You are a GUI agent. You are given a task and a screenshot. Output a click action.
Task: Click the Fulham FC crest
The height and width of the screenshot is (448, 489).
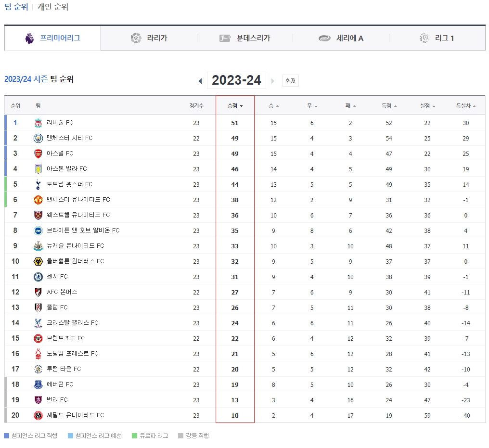38,307
